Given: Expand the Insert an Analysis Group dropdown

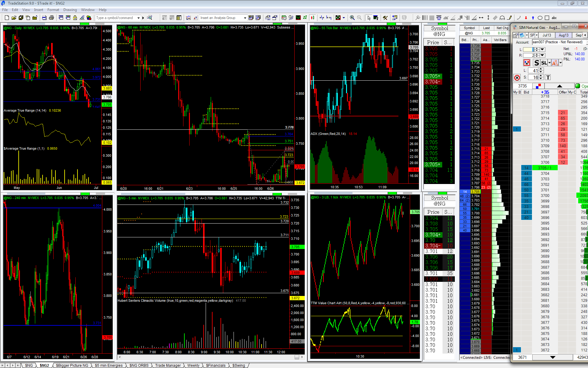Looking at the screenshot, I should tap(245, 18).
